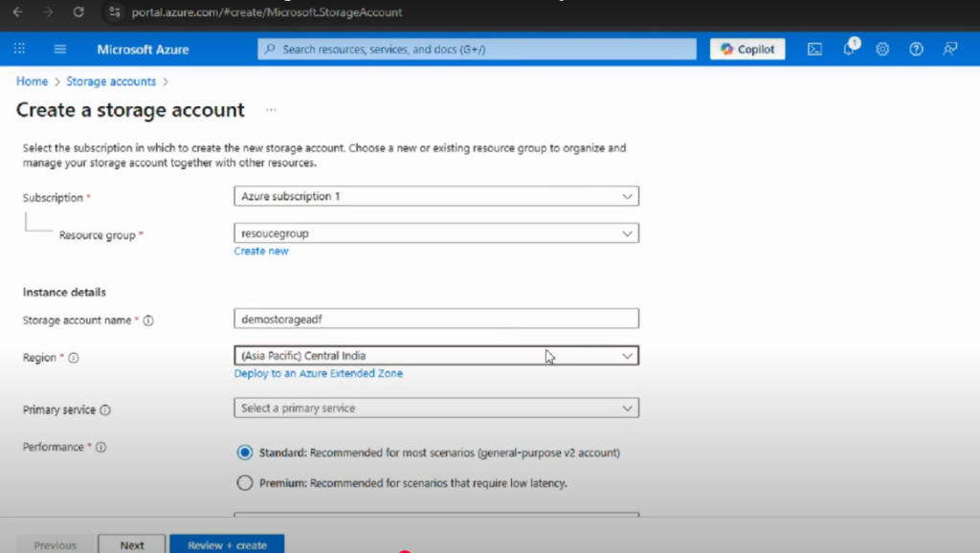Click the browser back arrow

click(x=17, y=11)
